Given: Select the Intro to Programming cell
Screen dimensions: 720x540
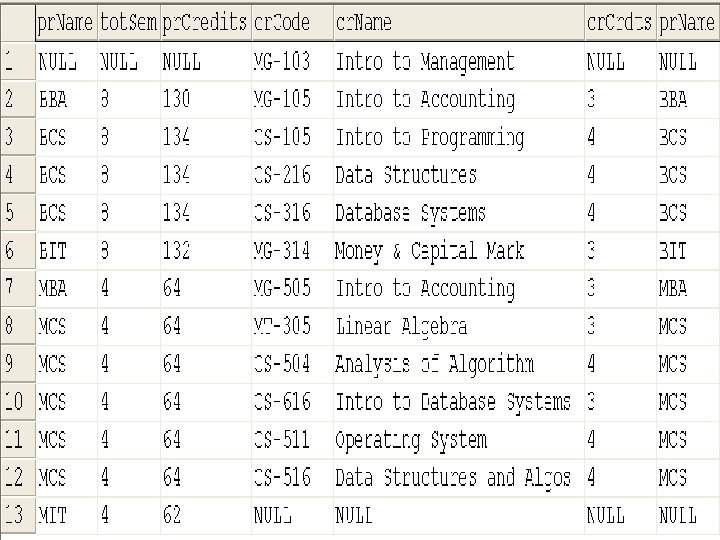Looking at the screenshot, I should (459, 137).
